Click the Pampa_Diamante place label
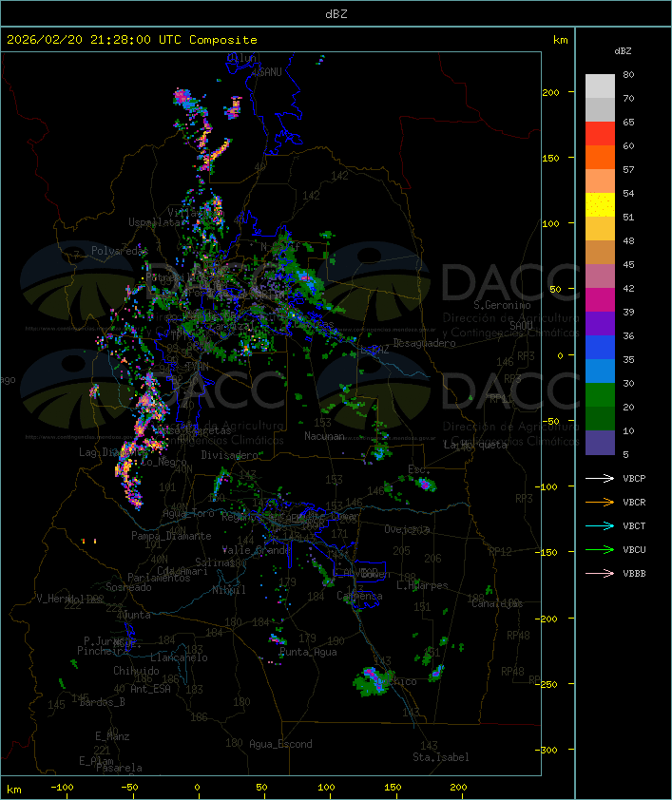Screen dimensions: 672x800 [171, 536]
